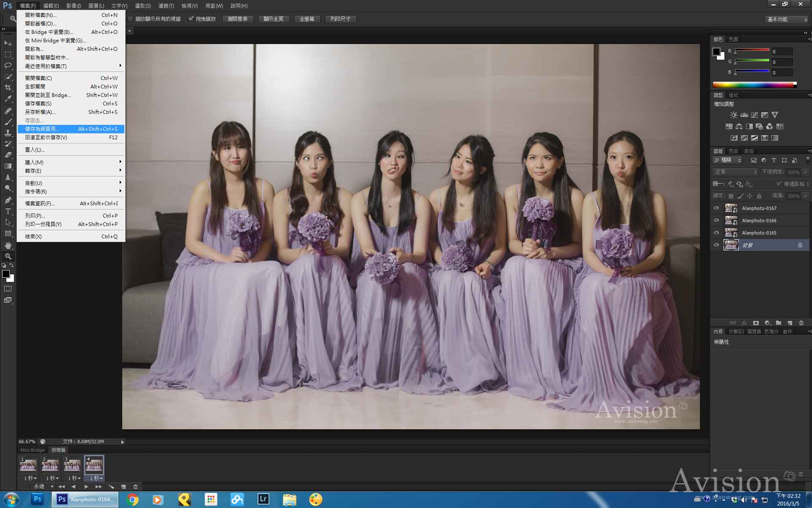The height and width of the screenshot is (508, 812).
Task: Click the 實際像素 button
Action: coord(238,19)
